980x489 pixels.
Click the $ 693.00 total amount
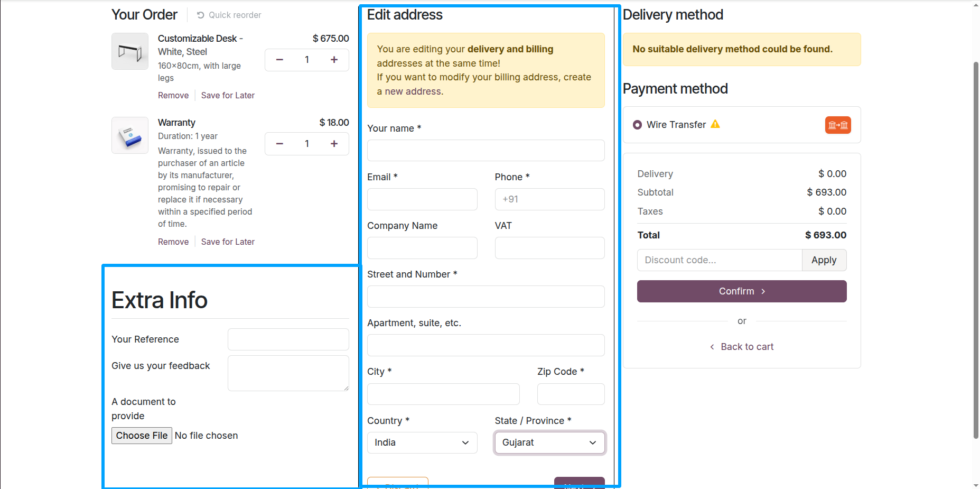coord(826,235)
